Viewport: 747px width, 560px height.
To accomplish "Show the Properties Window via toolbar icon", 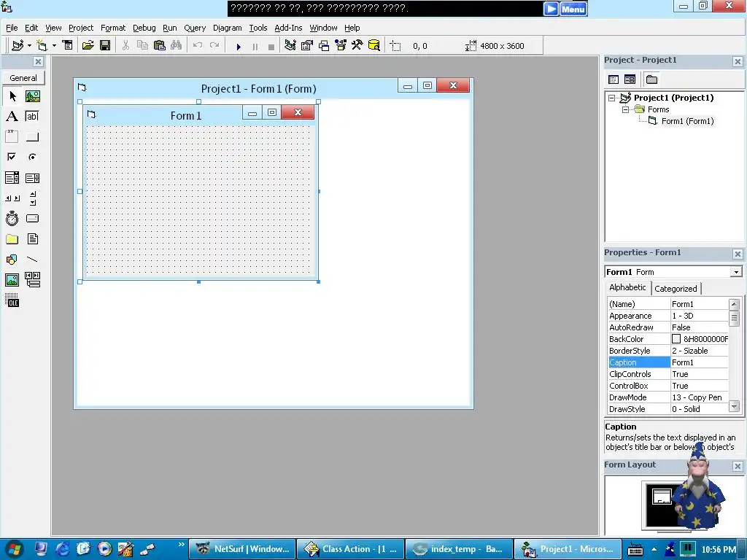I will 307,46.
